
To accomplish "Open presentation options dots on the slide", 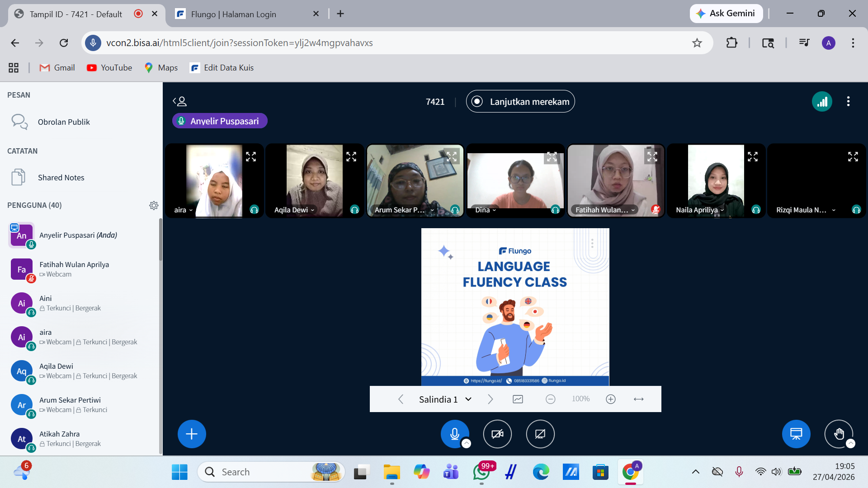I will (592, 244).
